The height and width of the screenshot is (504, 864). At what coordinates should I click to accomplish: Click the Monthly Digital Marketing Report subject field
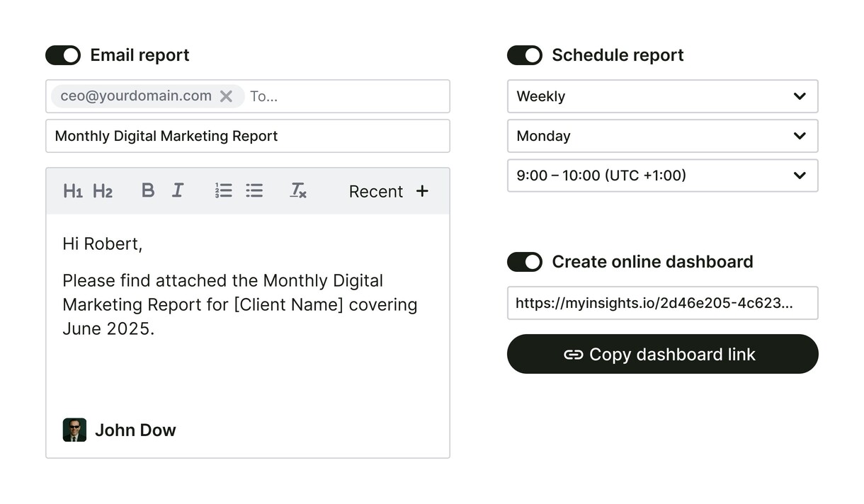coord(248,136)
